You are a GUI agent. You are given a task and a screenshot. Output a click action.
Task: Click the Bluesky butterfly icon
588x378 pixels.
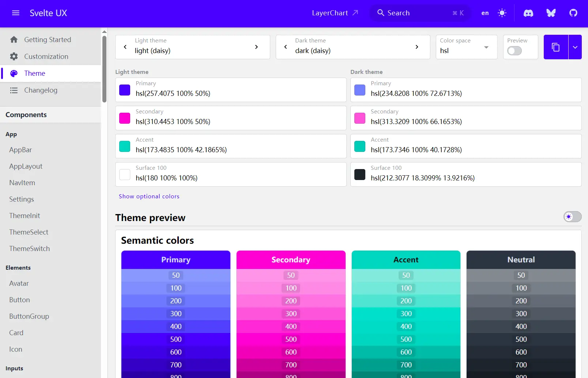pyautogui.click(x=550, y=13)
